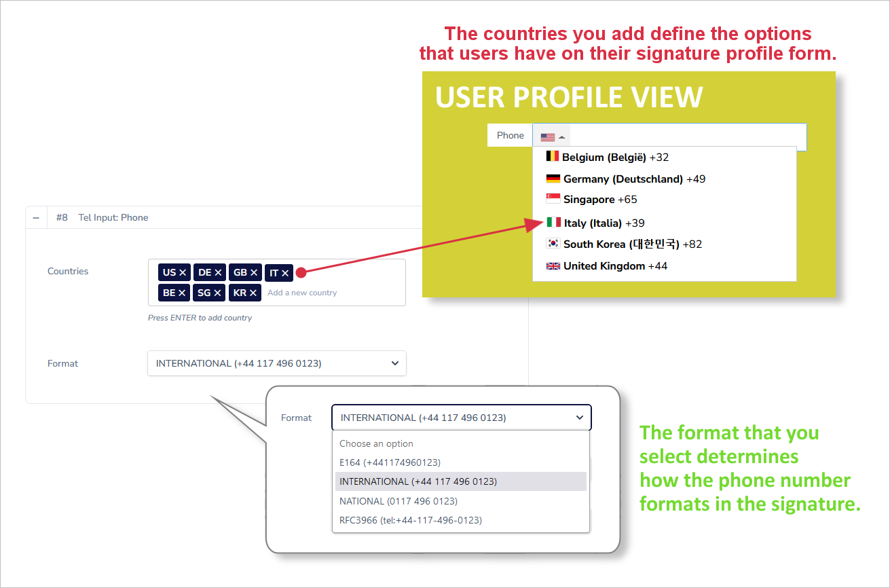Image resolution: width=890 pixels, height=588 pixels.
Task: Open the Format dropdown in the callout
Action: point(462,418)
